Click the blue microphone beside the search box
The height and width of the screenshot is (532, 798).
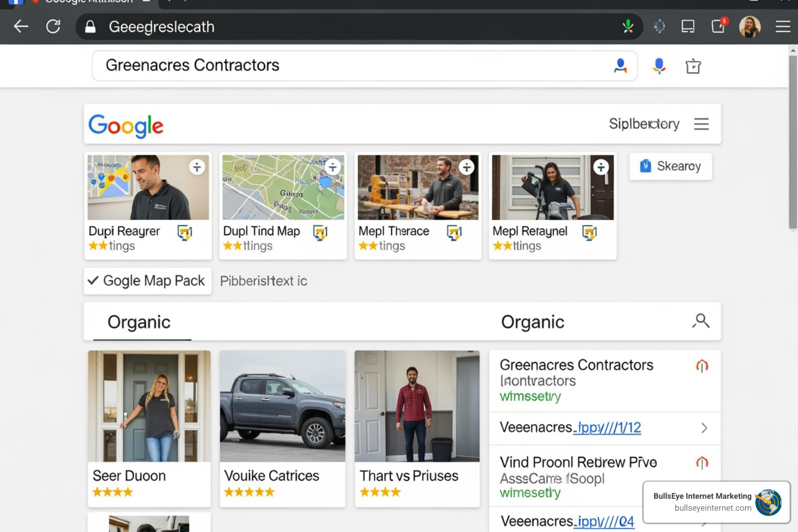659,66
